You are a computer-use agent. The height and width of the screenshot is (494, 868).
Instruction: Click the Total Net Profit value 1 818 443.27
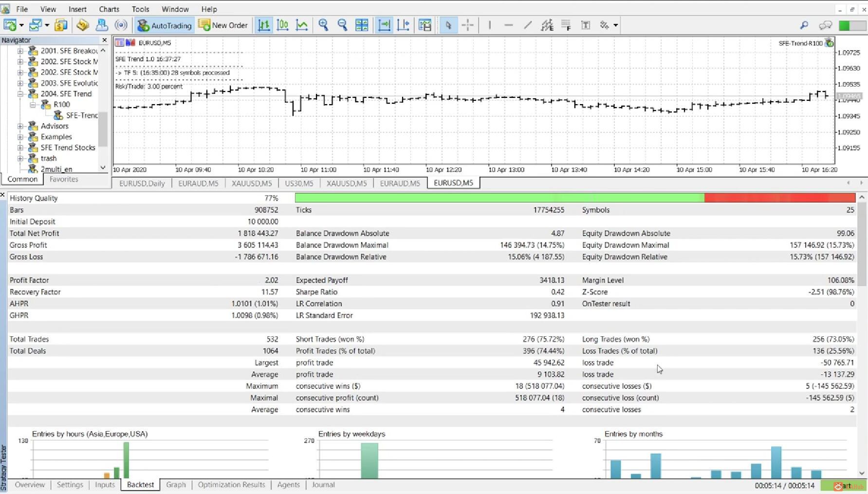tap(258, 233)
